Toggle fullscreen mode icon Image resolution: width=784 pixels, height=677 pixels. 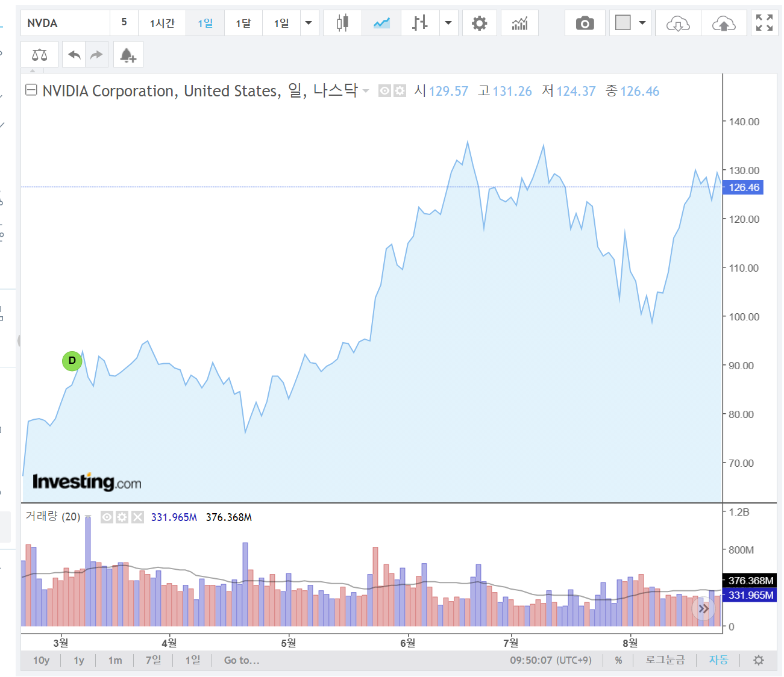click(x=764, y=23)
